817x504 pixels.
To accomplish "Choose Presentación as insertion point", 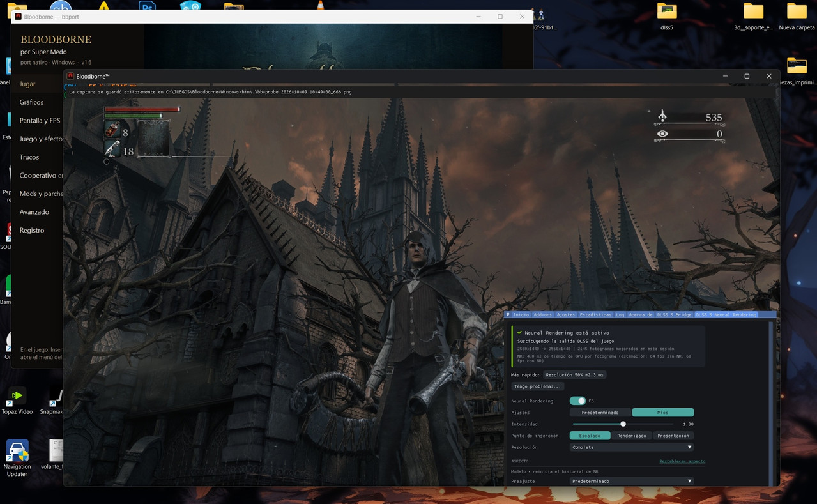I will (673, 436).
